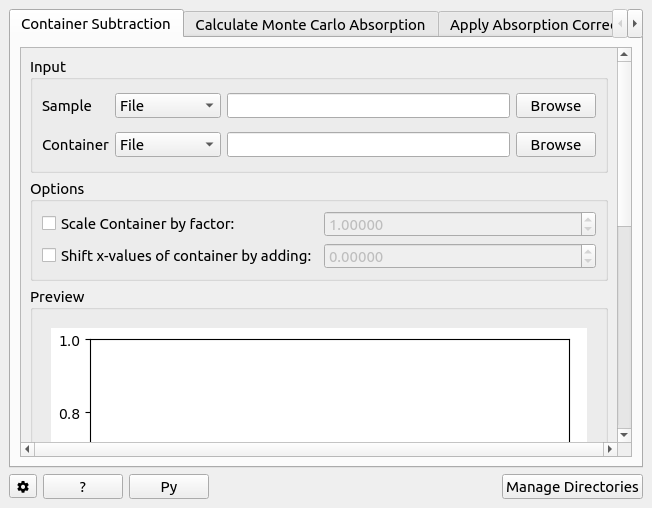Click the question mark help button
The image size is (652, 508).
point(83,487)
